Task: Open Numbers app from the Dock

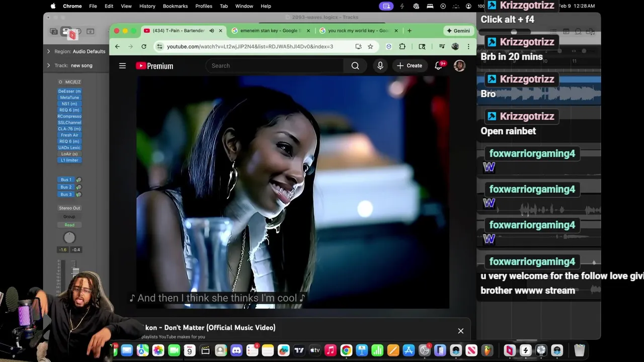Action: (x=377, y=350)
